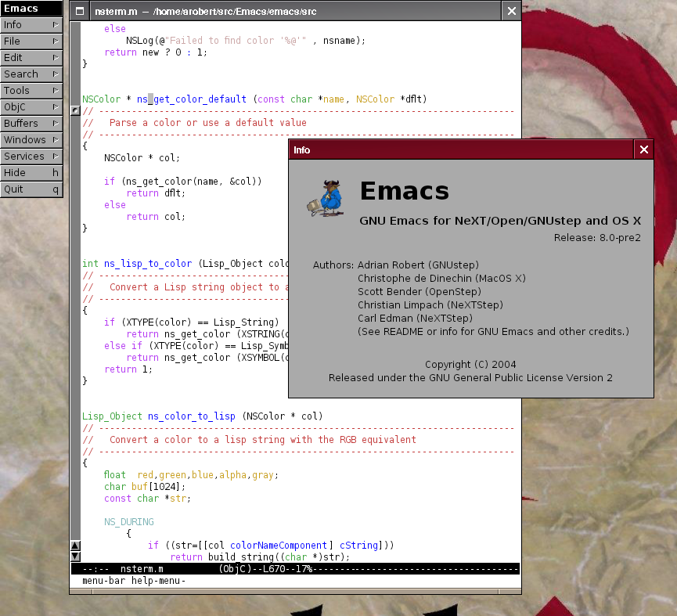The image size is (677, 616).
Task: Choose Hide from the Emacs menu
Action: coord(31,172)
